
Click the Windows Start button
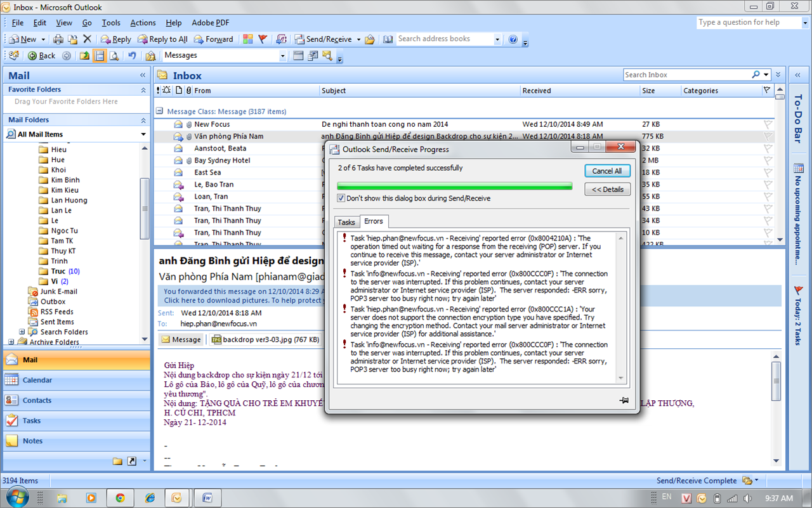point(18,497)
